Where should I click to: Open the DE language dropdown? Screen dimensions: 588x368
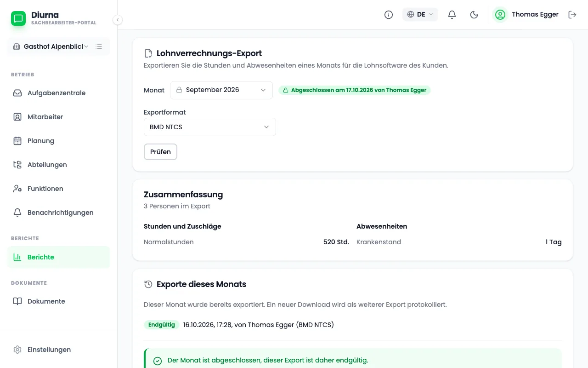[x=420, y=15]
